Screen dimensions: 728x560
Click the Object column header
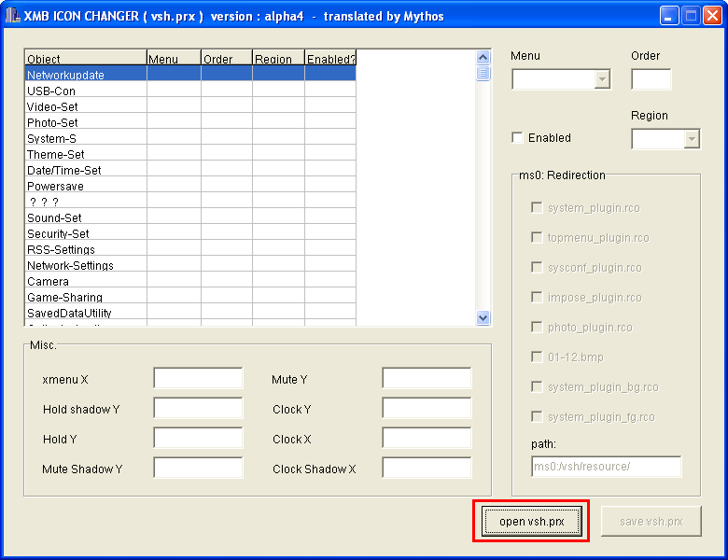coord(86,57)
